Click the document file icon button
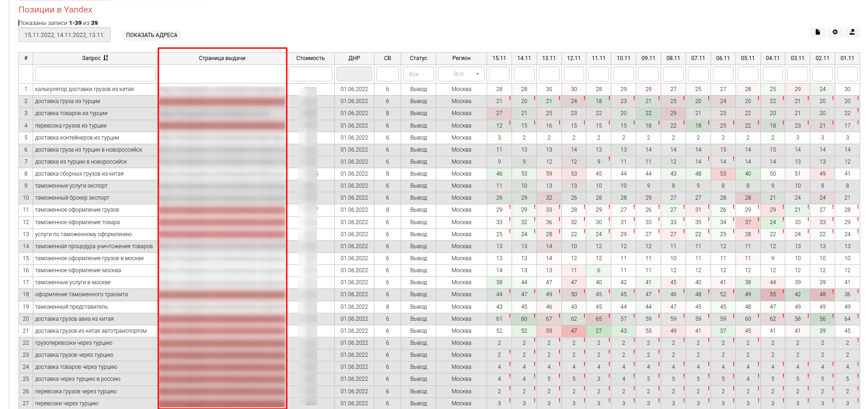 [818, 32]
